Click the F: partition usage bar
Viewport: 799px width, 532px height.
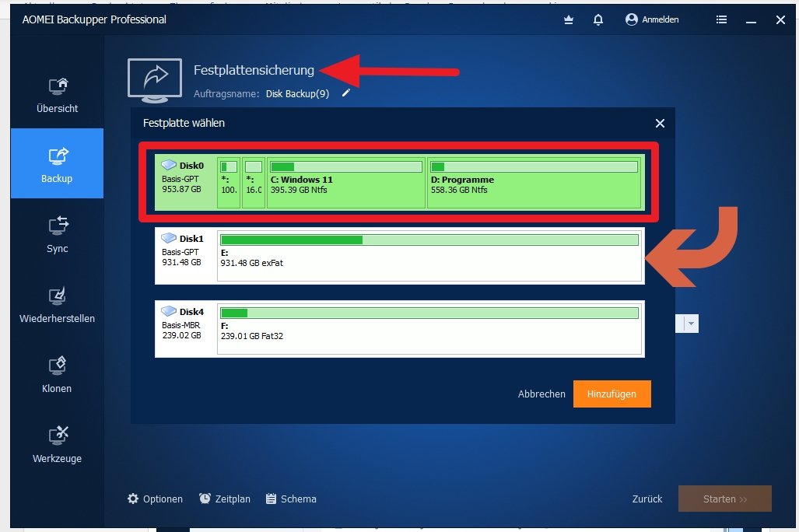pyautogui.click(x=429, y=313)
